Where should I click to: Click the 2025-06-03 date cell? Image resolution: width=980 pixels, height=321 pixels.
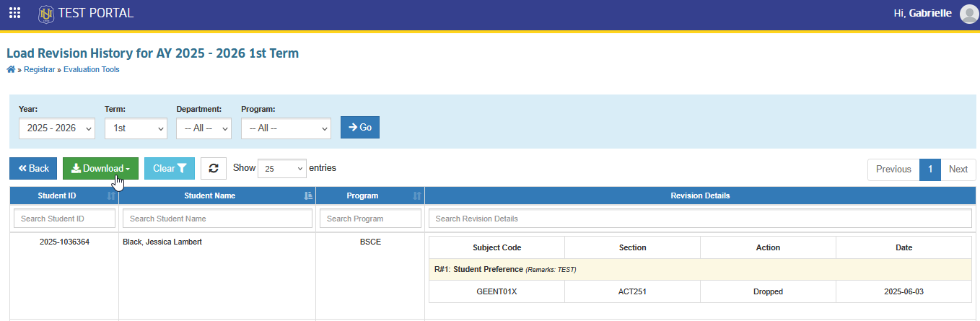[904, 291]
